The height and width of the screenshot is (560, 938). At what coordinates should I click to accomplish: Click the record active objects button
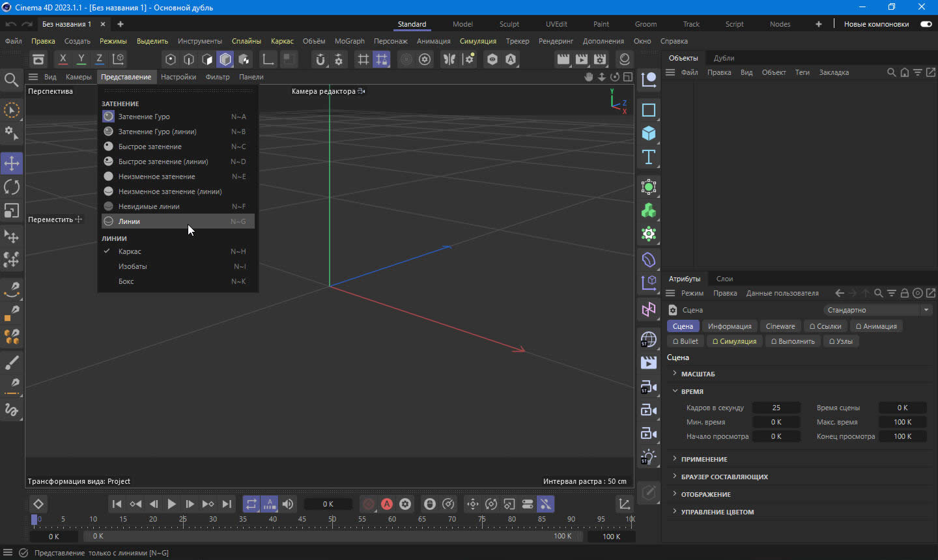[369, 504]
